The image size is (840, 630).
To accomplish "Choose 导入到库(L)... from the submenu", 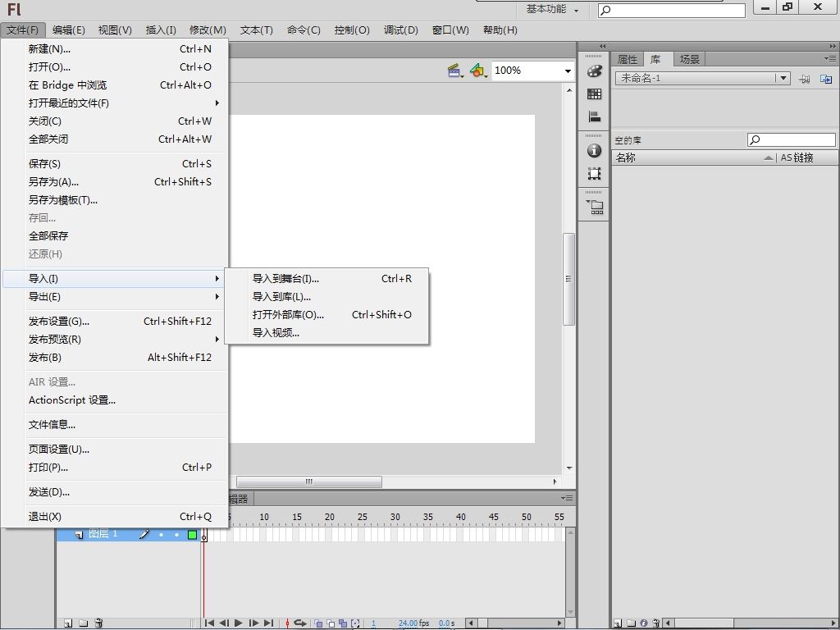I will [281, 297].
